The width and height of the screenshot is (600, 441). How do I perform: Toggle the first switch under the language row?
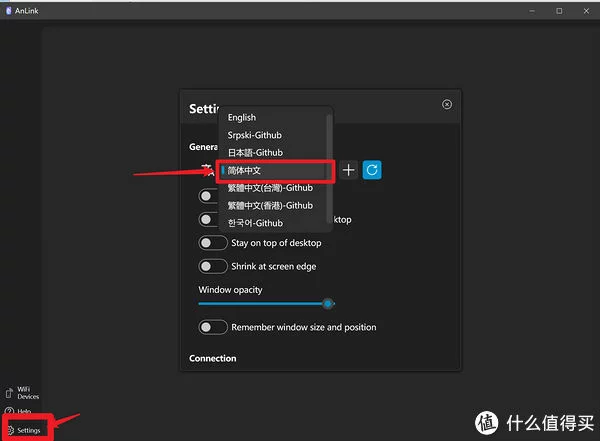tap(208, 196)
